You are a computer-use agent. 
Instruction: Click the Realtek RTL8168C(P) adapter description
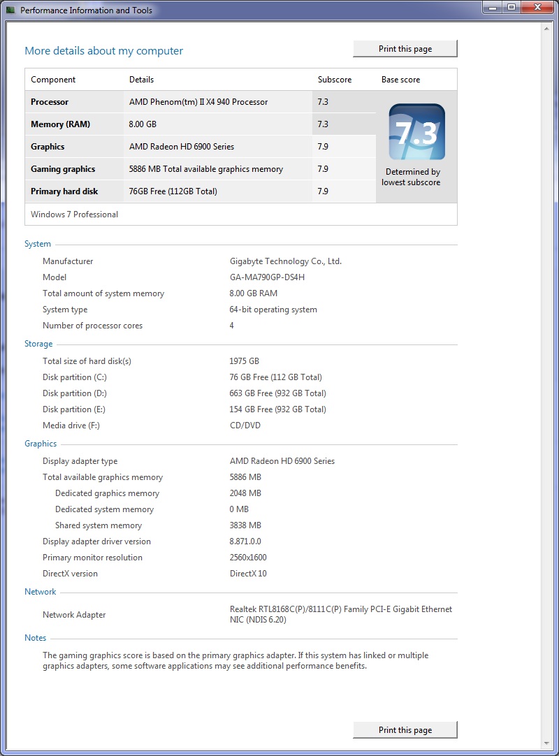tap(340, 614)
